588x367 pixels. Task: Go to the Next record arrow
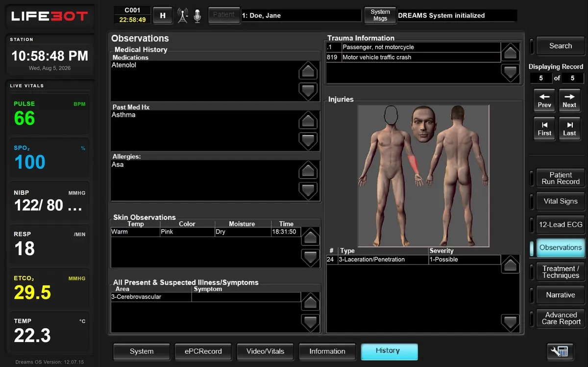569,100
